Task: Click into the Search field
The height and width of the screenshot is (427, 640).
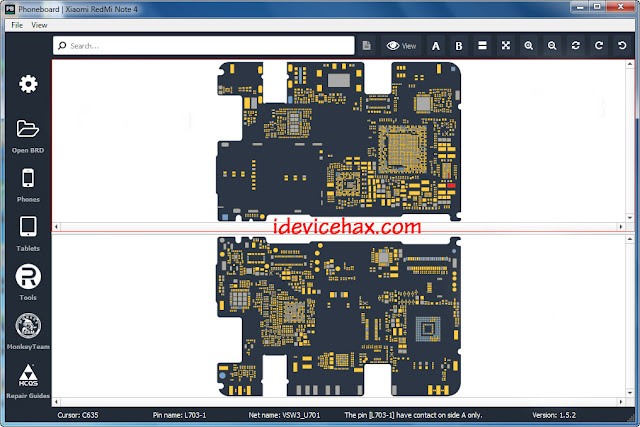Action: click(203, 46)
